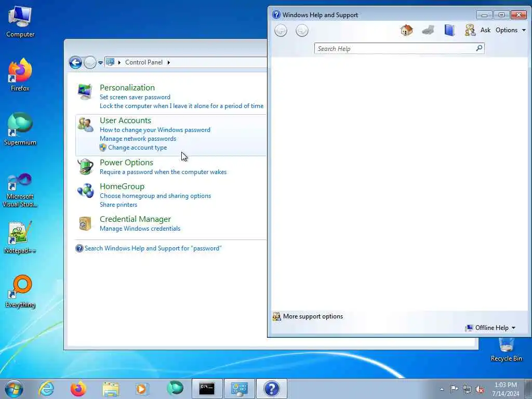Select the Everything desktop shortcut
Viewport: 532px width, 399px height.
pyautogui.click(x=20, y=291)
